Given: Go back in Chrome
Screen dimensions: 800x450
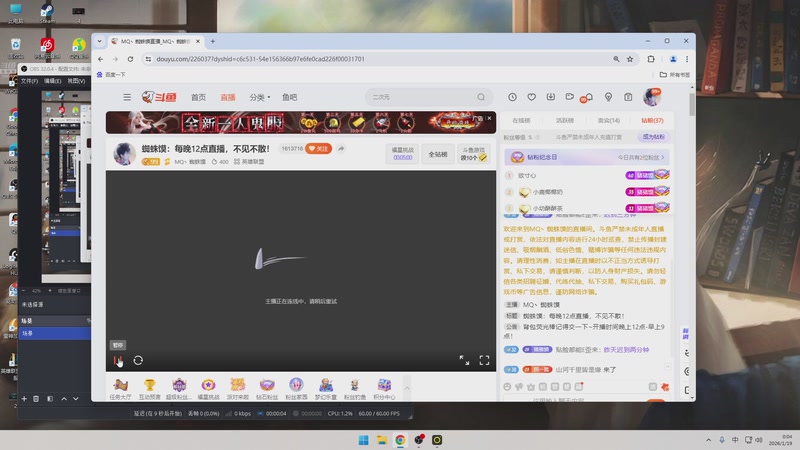Looking at the screenshot, I should pyautogui.click(x=101, y=59).
